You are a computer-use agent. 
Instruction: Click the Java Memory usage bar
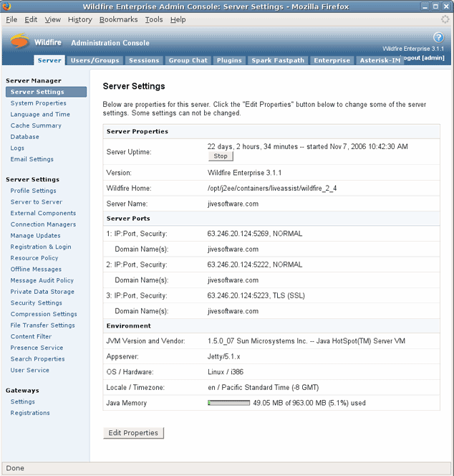pyautogui.click(x=228, y=403)
